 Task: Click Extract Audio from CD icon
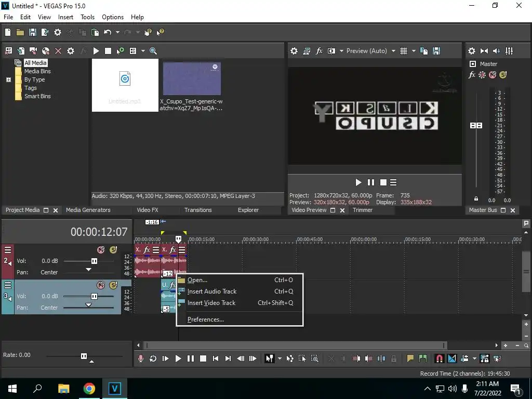(x=46, y=51)
